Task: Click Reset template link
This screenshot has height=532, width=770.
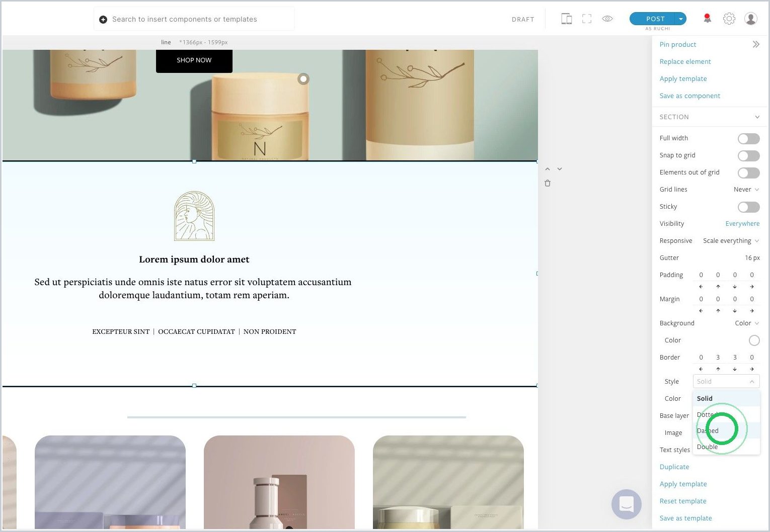Action: click(x=683, y=501)
